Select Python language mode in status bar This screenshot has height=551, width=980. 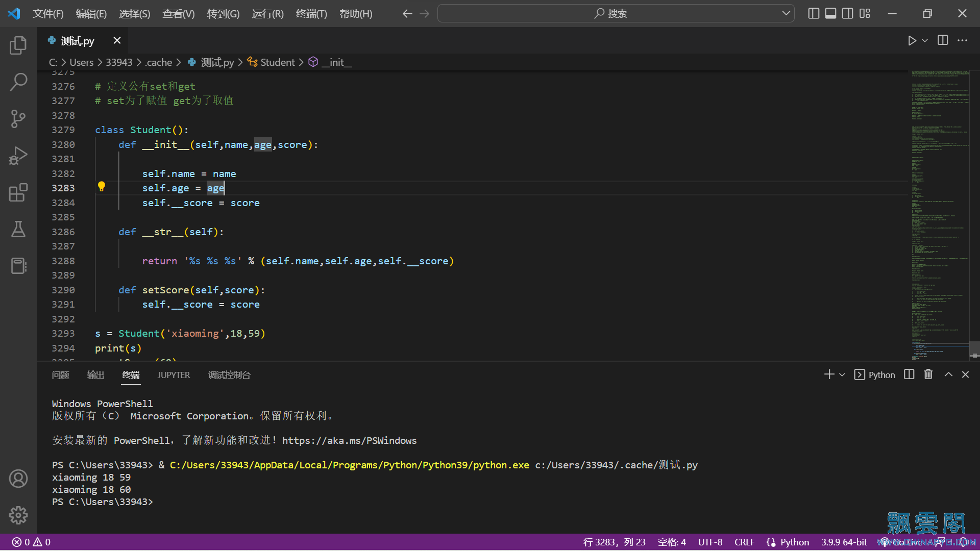(x=794, y=542)
